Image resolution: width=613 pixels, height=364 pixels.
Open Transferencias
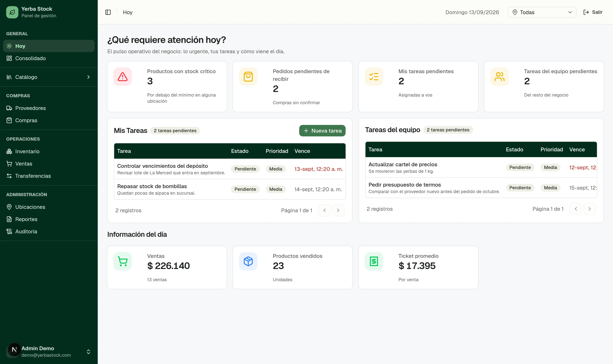[49, 176]
